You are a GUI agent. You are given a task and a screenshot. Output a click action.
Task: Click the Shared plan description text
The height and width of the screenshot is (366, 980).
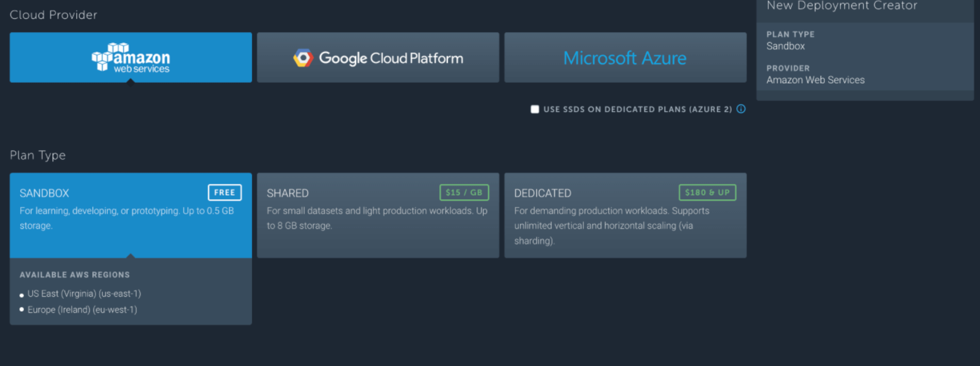377,218
